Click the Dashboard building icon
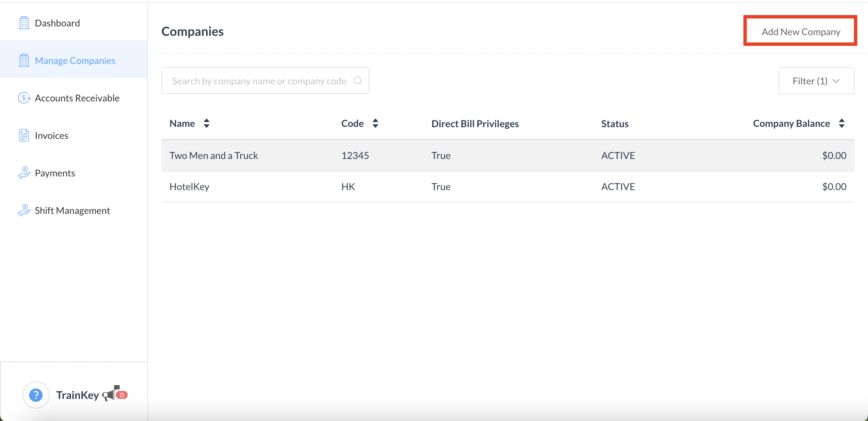 (23, 23)
